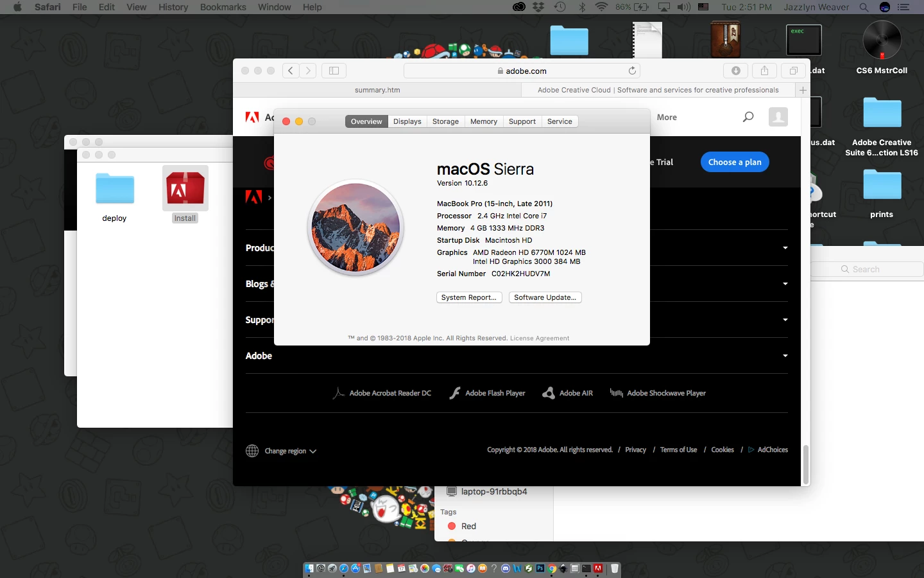
Task: Switch to Memory tab
Action: click(484, 121)
